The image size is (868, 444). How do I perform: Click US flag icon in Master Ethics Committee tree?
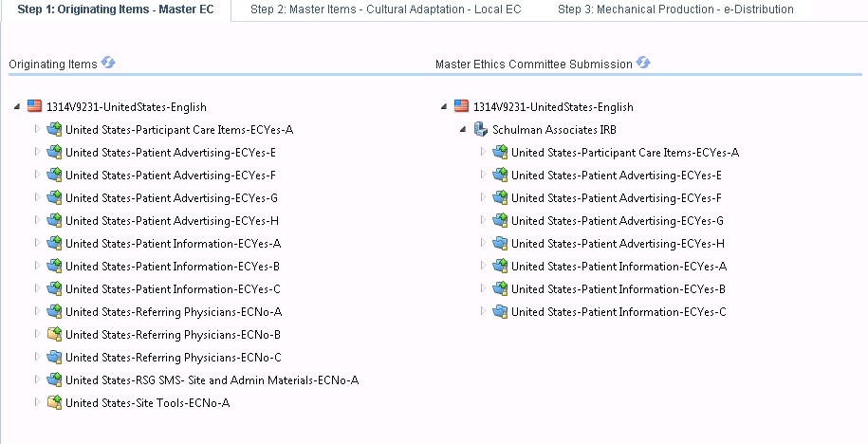(x=462, y=107)
